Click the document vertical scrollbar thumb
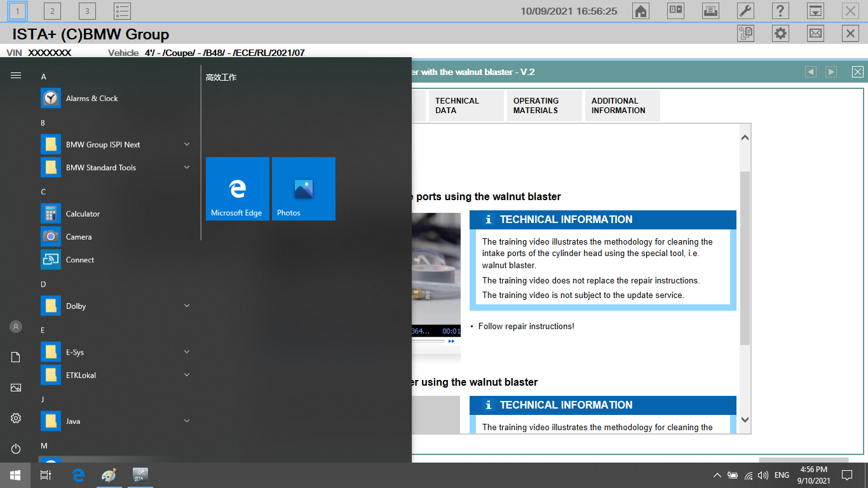 (x=745, y=258)
